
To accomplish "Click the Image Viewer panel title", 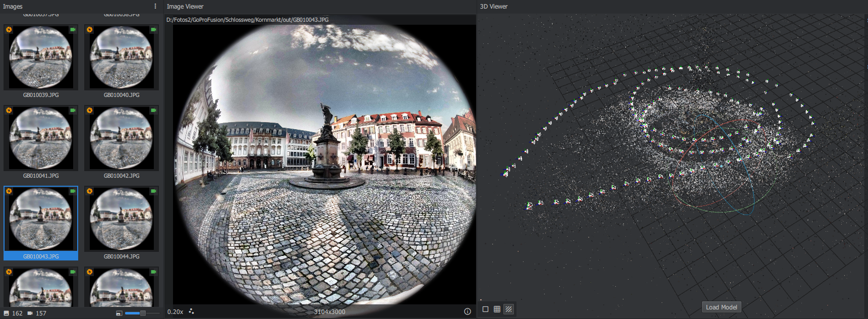I will tap(185, 7).
